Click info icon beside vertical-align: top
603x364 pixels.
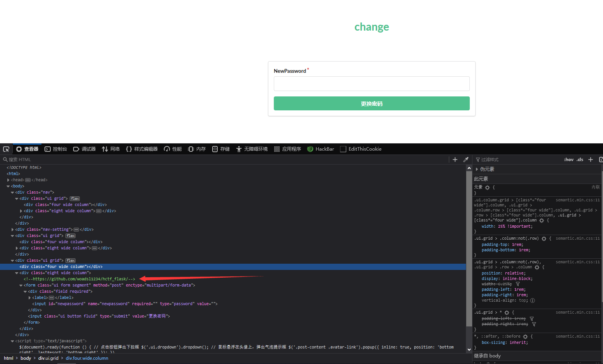coord(533,300)
